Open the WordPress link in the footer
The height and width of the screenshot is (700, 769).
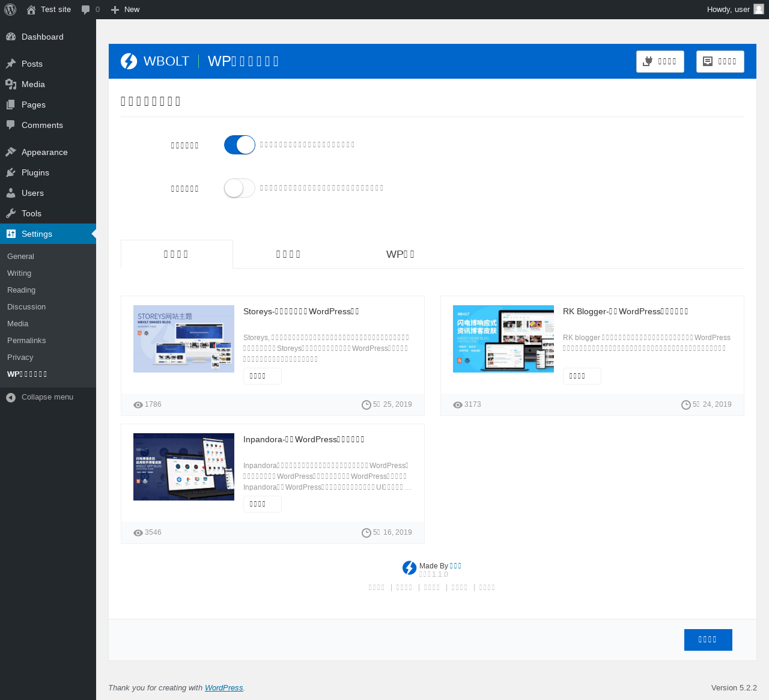224,688
